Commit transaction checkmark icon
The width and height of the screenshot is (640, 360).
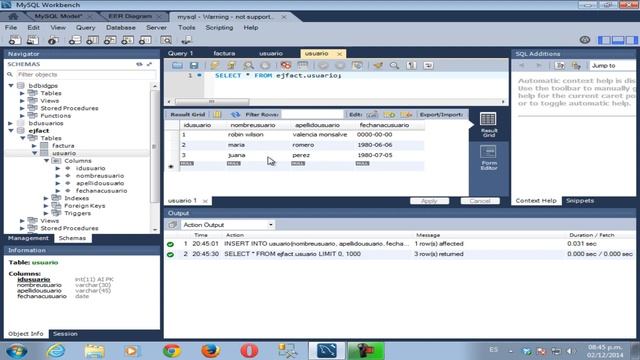(323, 65)
